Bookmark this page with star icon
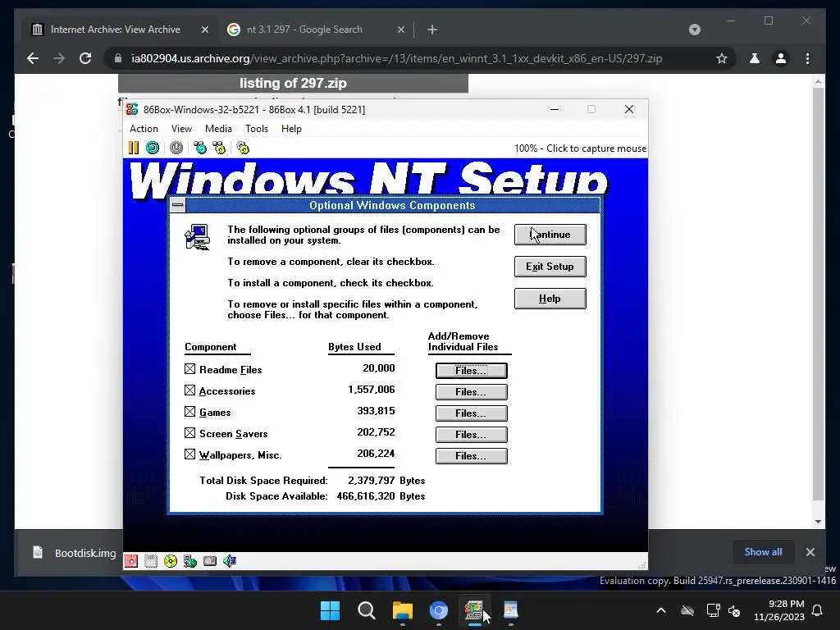 click(722, 58)
